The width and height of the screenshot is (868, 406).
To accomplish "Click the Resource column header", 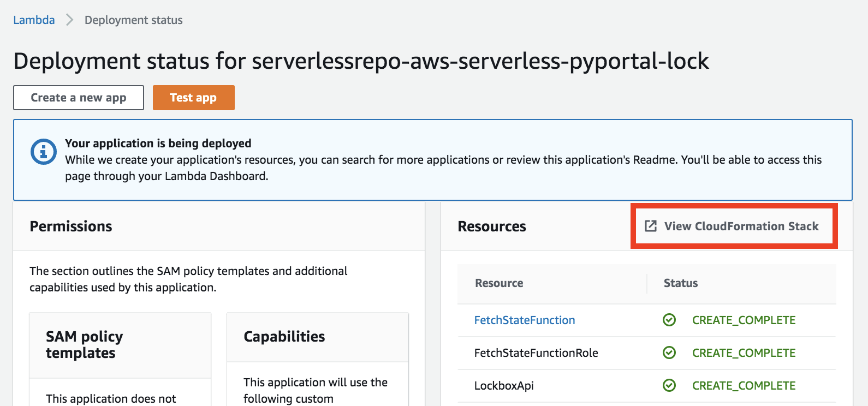I will click(499, 283).
